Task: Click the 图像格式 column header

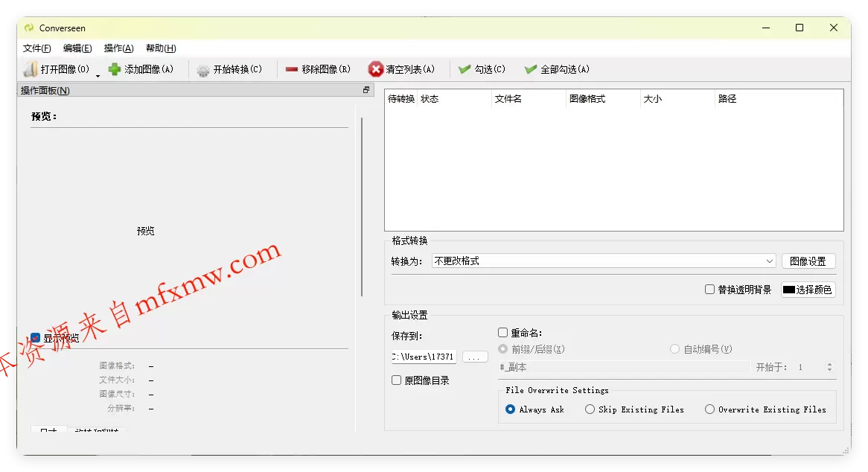Action: pyautogui.click(x=604, y=98)
